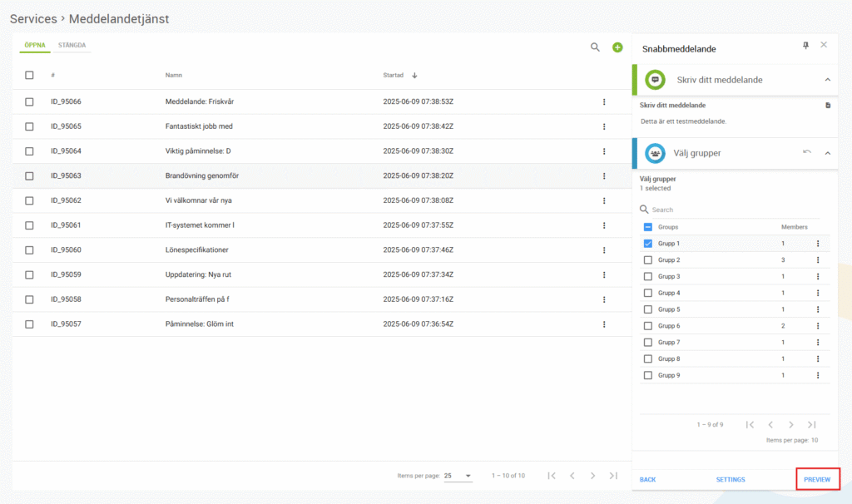
Task: Go to next page of groups list
Action: (791, 425)
